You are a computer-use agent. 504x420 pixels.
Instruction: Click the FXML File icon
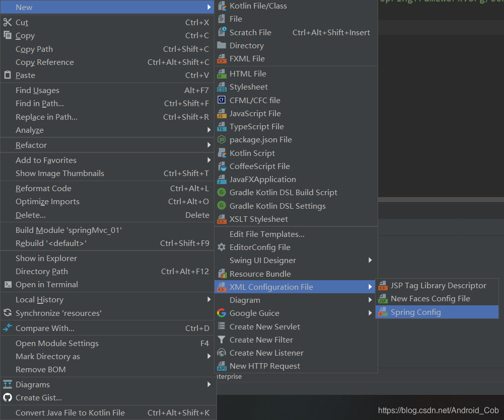click(x=222, y=58)
